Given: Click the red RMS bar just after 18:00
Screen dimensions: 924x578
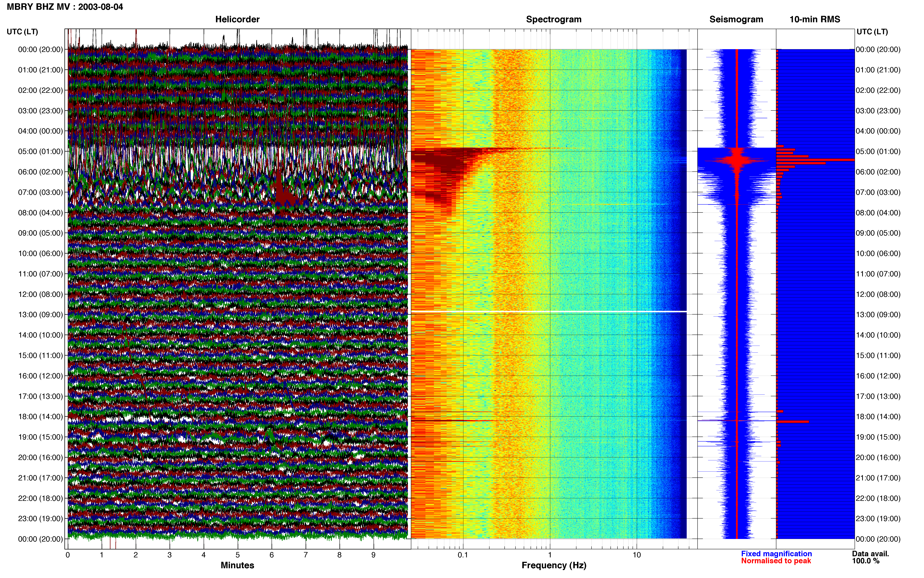Looking at the screenshot, I should click(793, 422).
